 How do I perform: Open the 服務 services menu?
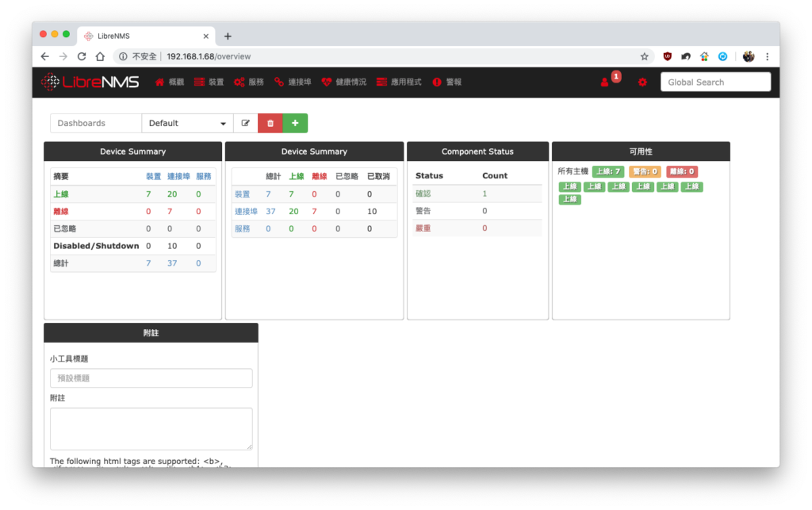pos(249,82)
